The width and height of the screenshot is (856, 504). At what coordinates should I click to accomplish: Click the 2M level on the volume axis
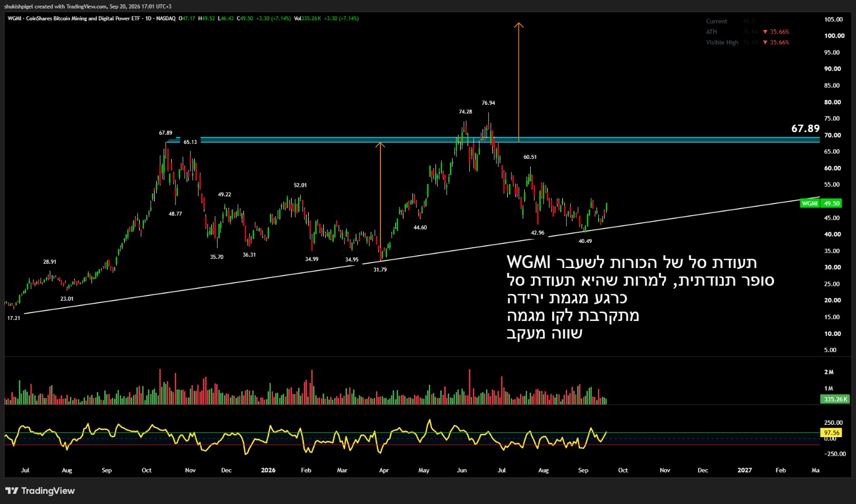pyautogui.click(x=829, y=372)
